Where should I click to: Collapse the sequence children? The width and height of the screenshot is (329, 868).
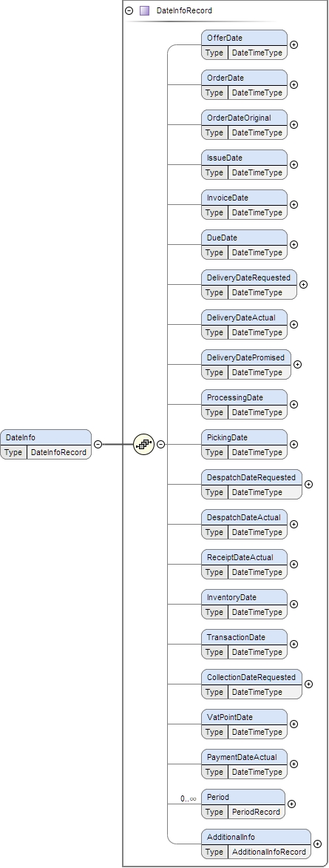pos(161,444)
